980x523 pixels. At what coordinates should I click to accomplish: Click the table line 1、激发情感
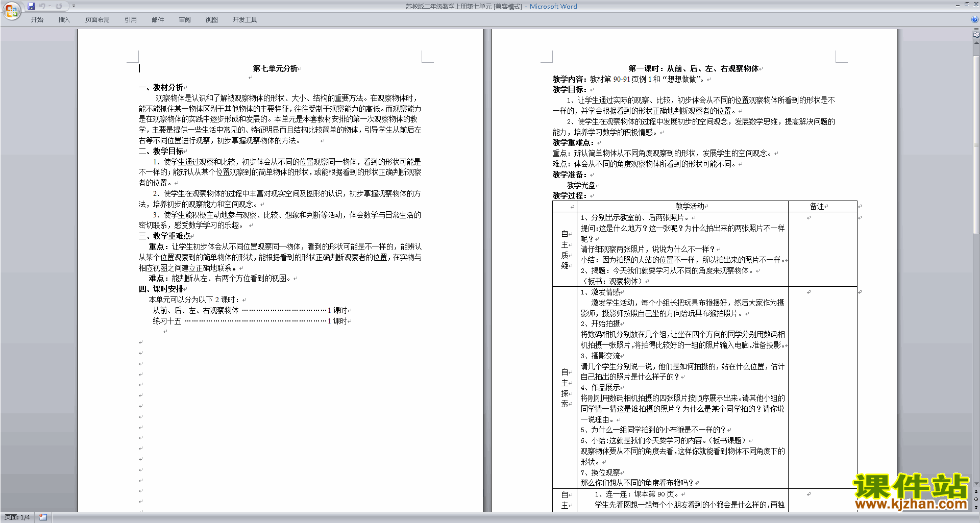tap(600, 292)
